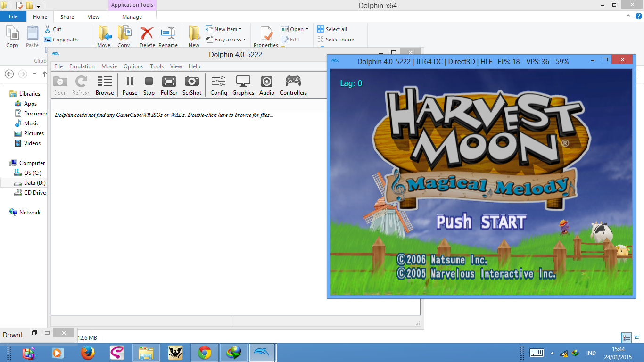This screenshot has width=644, height=362.
Task: Open the Manage tab under Application Tools
Action: [132, 17]
